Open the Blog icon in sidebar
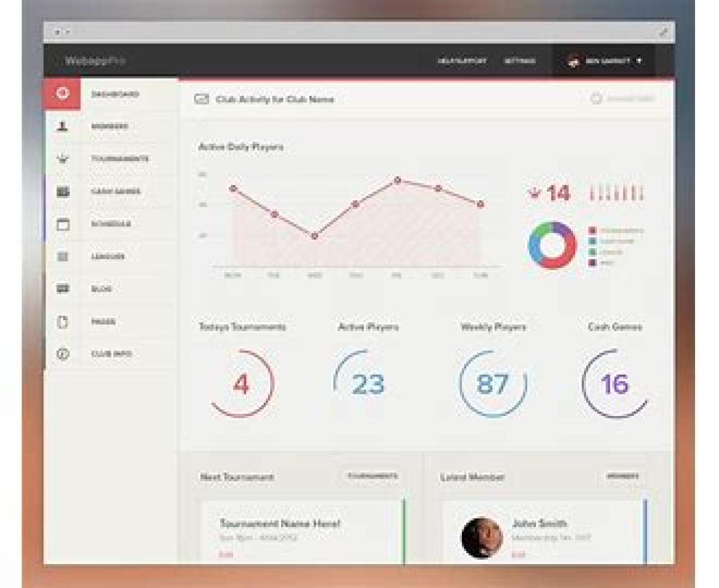 coord(62,289)
